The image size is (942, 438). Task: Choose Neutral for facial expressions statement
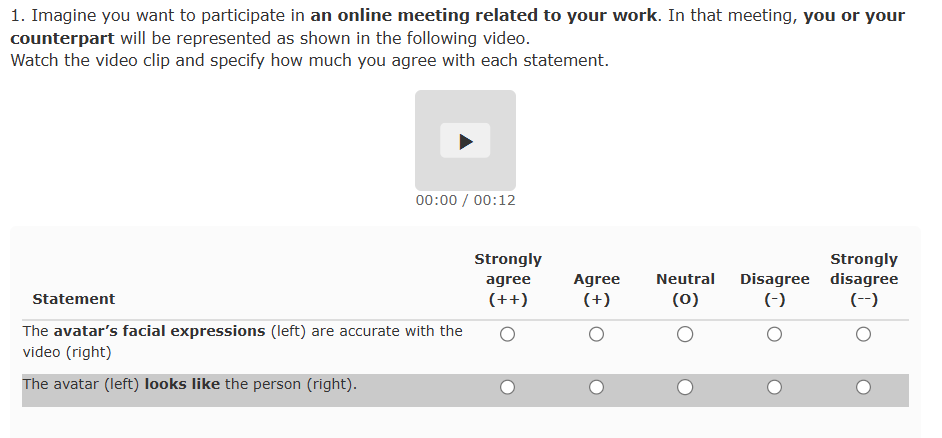685,335
